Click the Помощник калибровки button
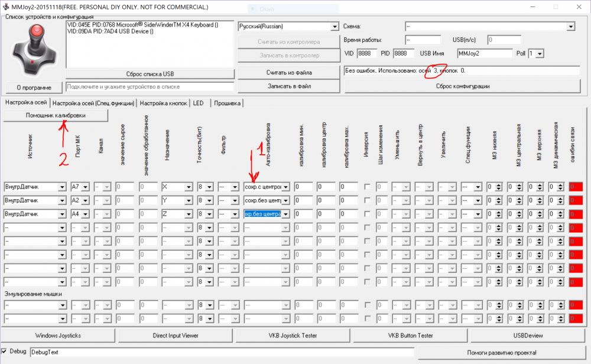 pos(56,115)
